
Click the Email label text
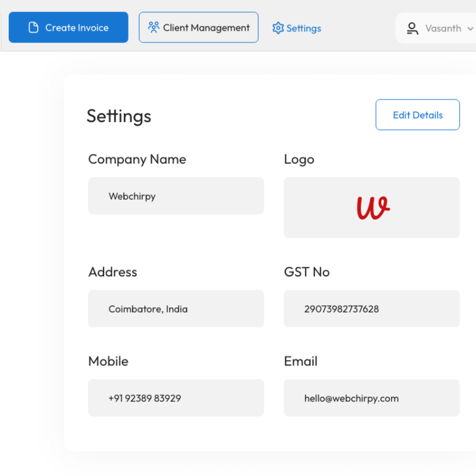[300, 361]
